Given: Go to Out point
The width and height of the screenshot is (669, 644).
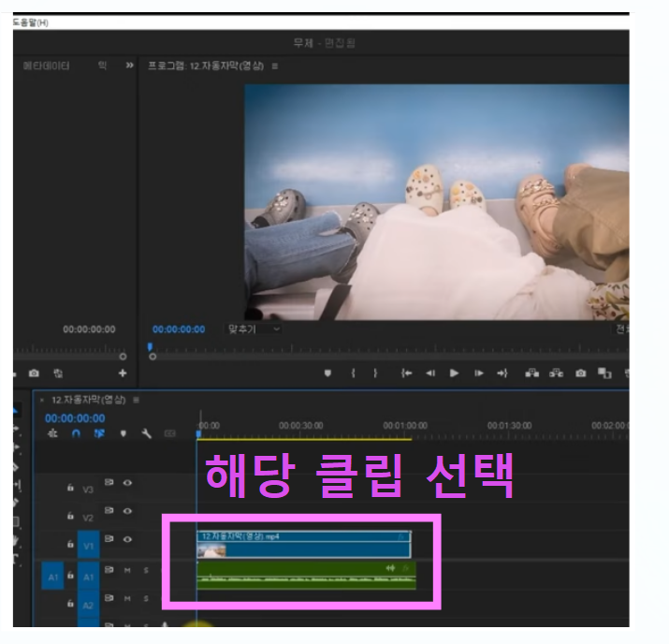Looking at the screenshot, I should [502, 373].
